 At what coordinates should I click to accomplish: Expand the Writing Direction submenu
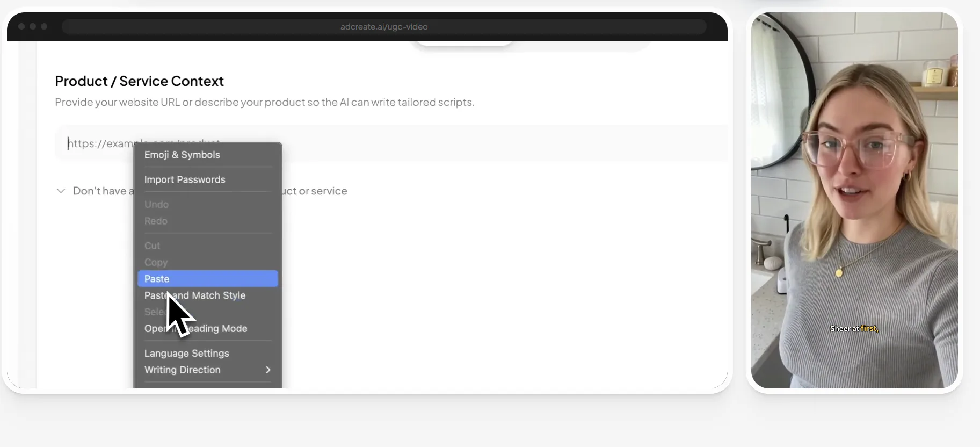point(207,370)
